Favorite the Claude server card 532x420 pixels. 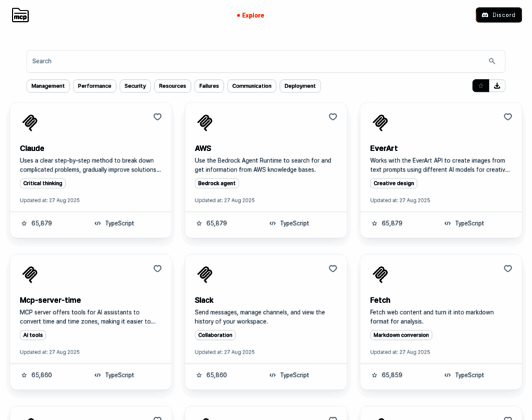tap(157, 117)
